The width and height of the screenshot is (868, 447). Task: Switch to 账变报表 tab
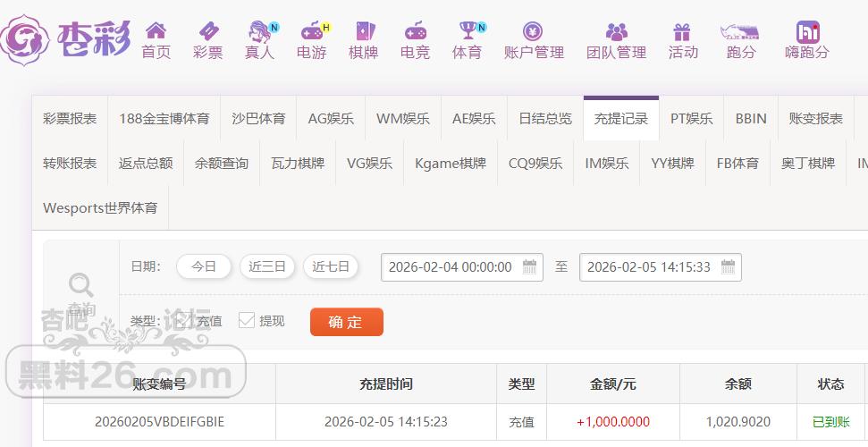[x=816, y=119]
